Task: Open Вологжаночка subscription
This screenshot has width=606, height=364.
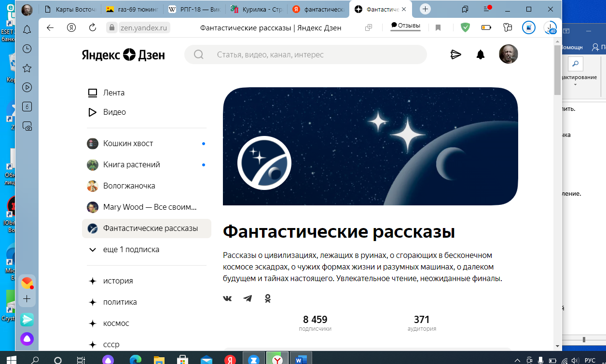Action: [x=147, y=186]
